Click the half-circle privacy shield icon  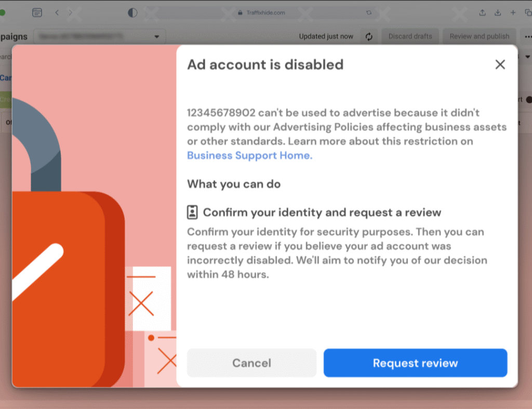pyautogui.click(x=132, y=12)
